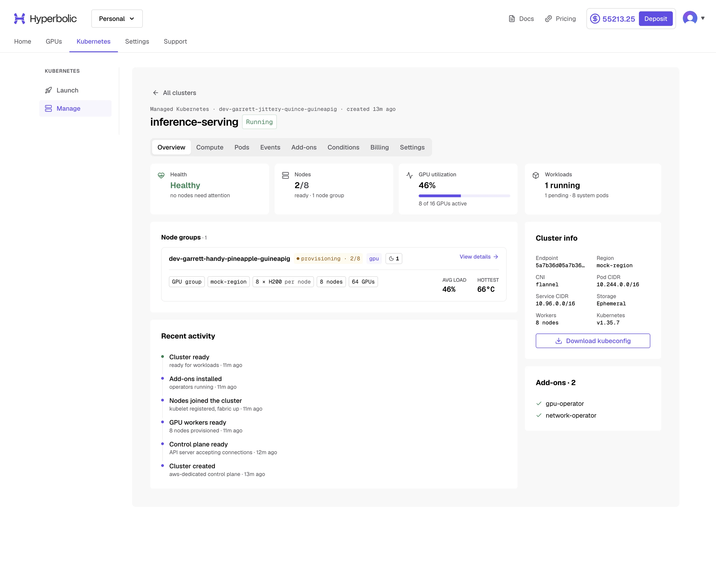
Task: Switch to the Events tab
Action: click(270, 147)
